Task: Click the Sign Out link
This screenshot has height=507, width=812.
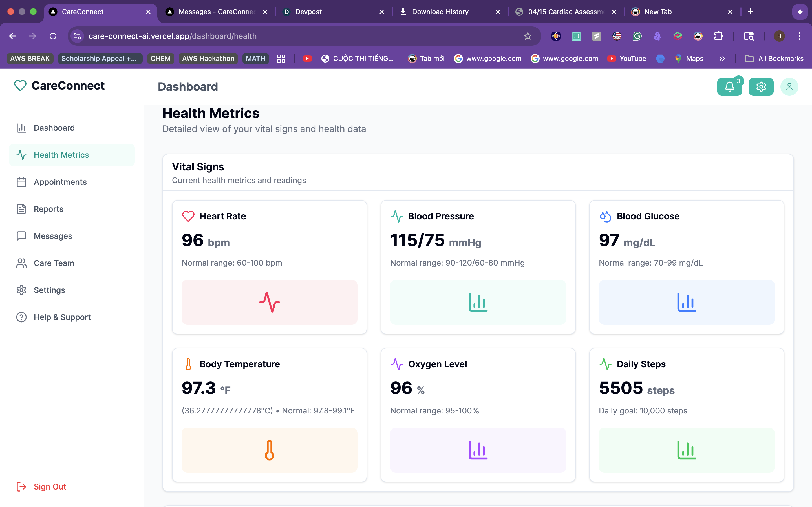Action: point(49,486)
